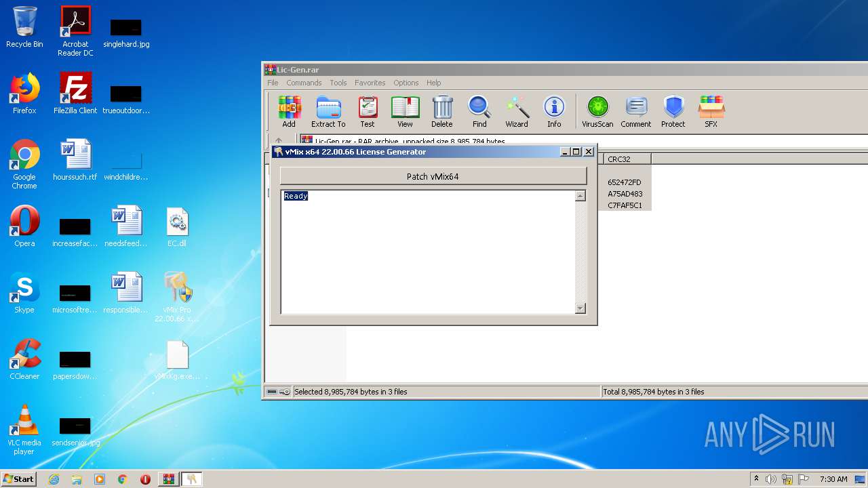Click Total 8,985,784 bytes status text
Screen dimensions: 868x488
654,392
